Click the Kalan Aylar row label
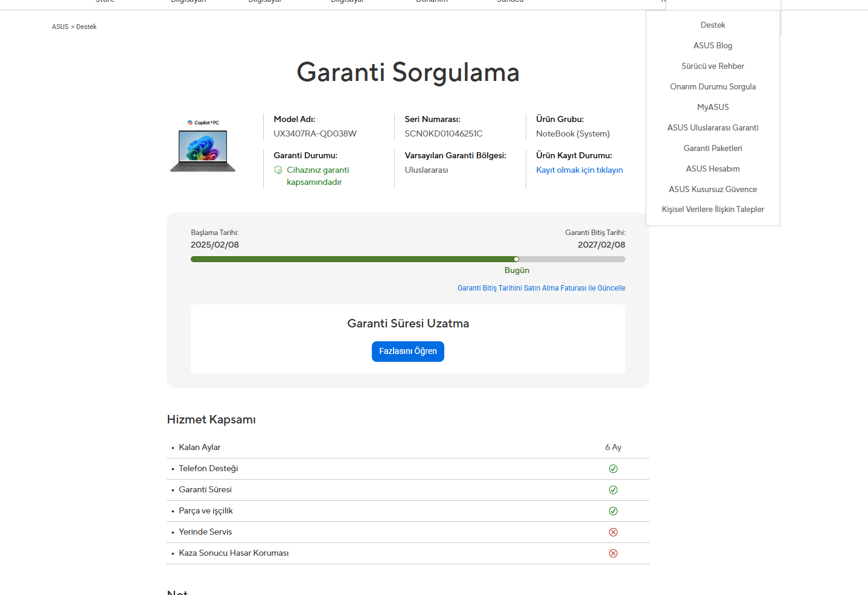The image size is (868, 595). [200, 448]
